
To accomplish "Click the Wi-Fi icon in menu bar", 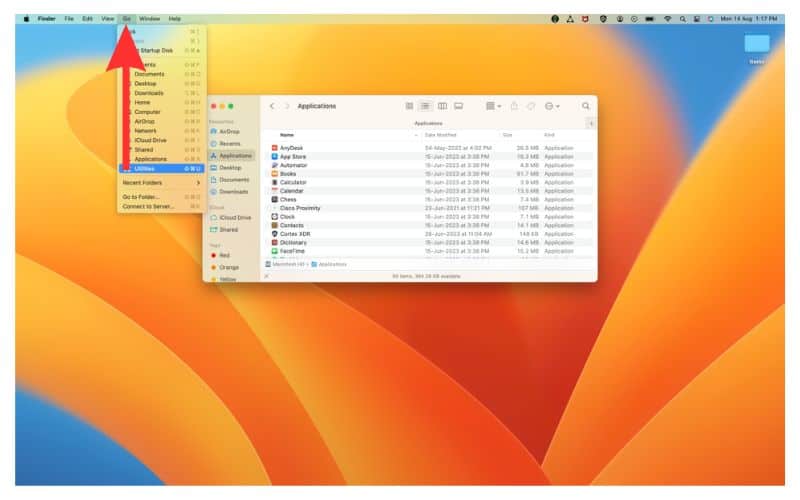I will pyautogui.click(x=667, y=19).
